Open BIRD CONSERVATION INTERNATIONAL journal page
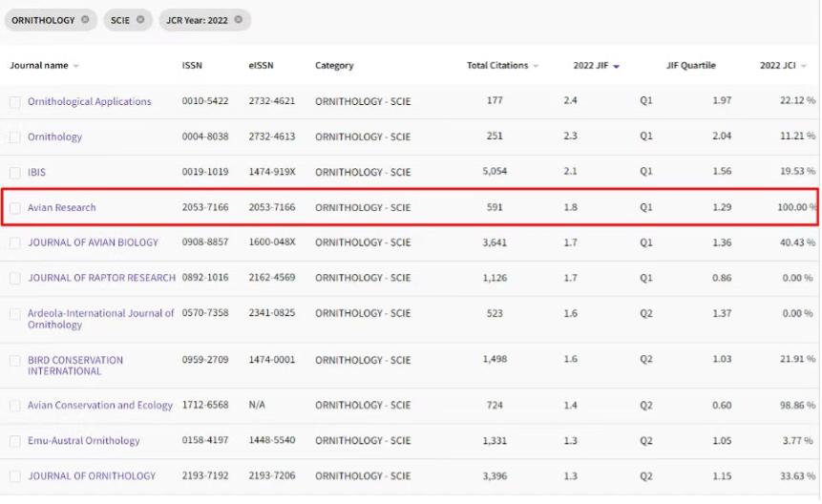The image size is (822, 504). tap(75, 366)
